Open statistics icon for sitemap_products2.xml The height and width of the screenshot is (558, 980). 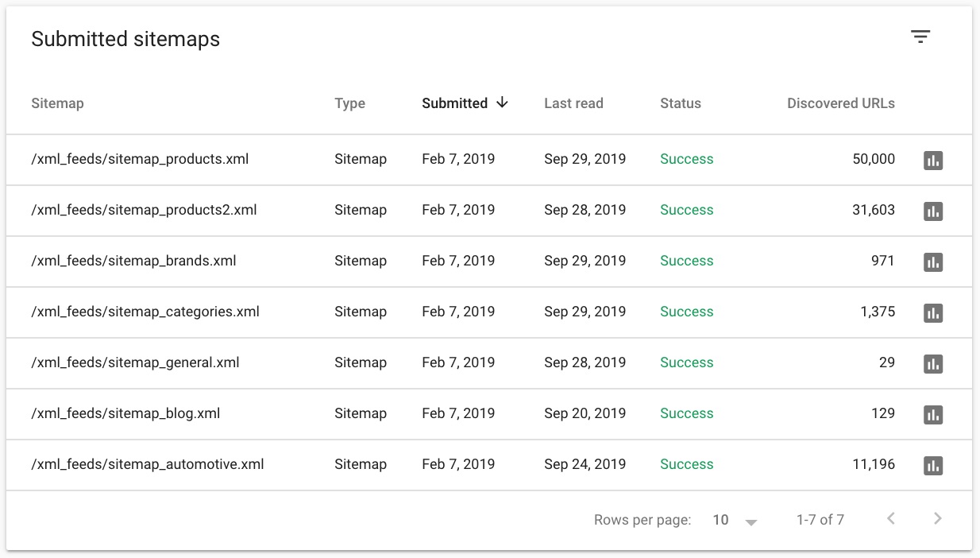[933, 211]
